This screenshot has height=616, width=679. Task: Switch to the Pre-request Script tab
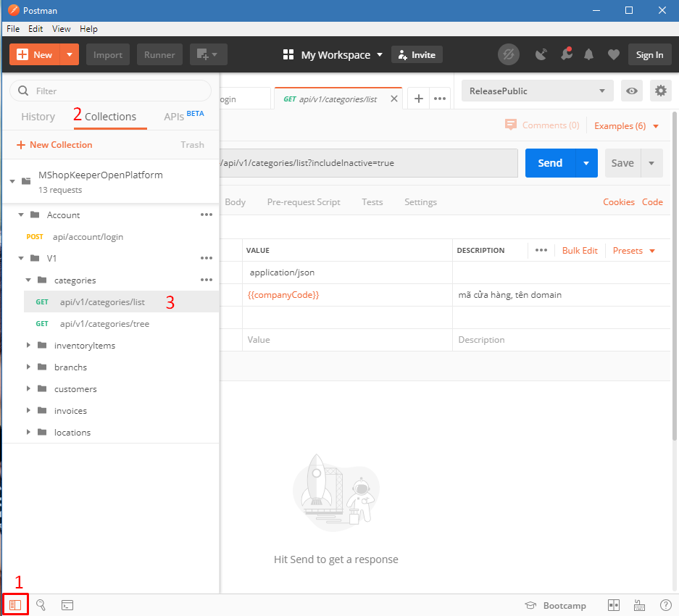[304, 202]
